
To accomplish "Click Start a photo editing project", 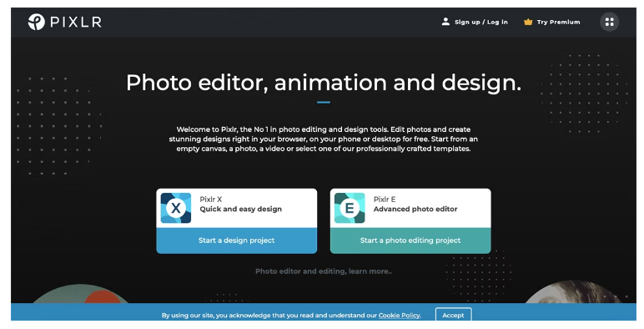I will pos(410,240).
